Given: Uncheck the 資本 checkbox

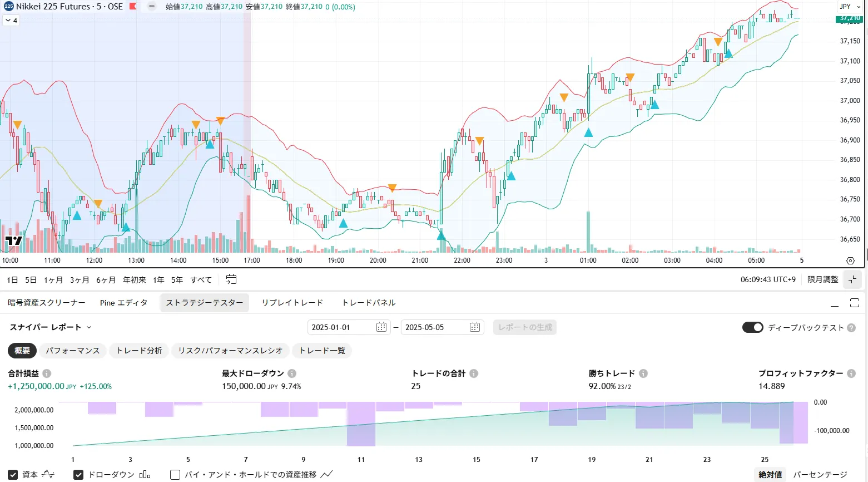Looking at the screenshot, I should pos(13,475).
